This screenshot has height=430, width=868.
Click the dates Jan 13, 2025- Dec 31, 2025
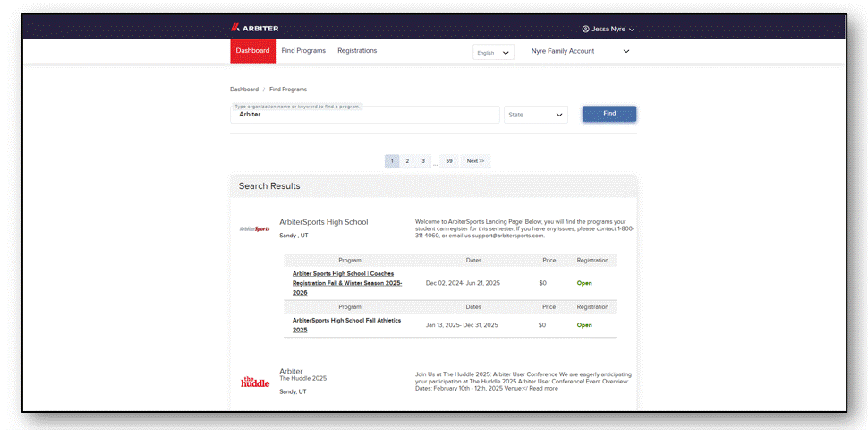[x=463, y=325]
